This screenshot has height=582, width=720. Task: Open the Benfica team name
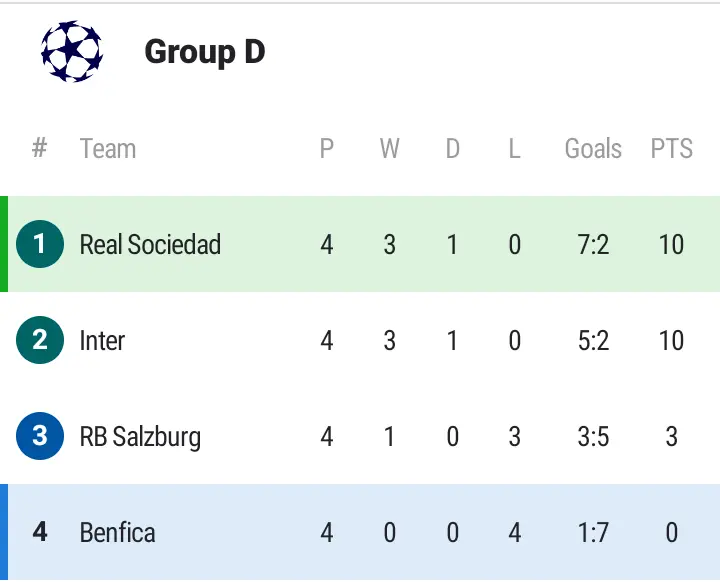click(117, 532)
